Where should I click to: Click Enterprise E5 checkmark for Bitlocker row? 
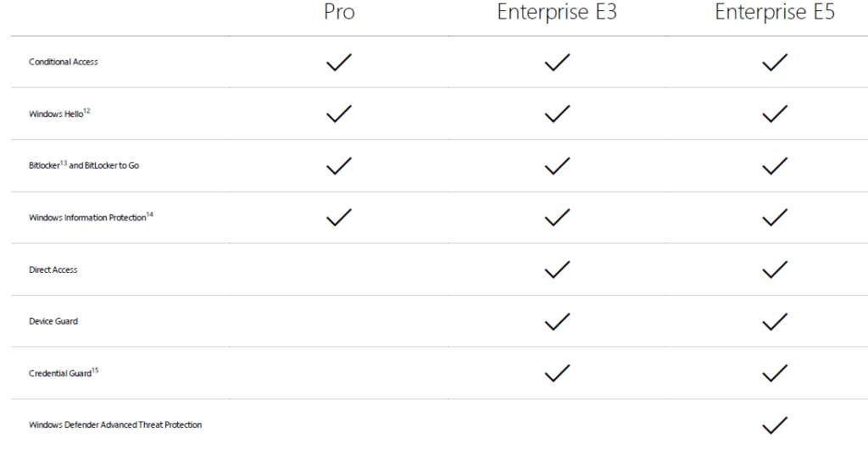pos(775,166)
